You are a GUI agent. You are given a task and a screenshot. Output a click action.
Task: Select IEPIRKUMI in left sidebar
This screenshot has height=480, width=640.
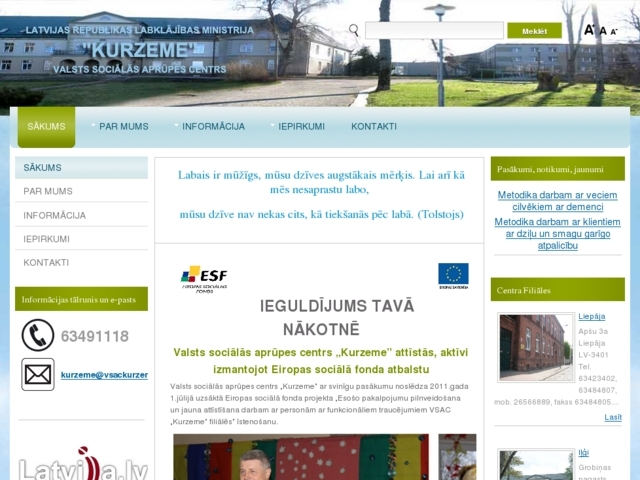pyautogui.click(x=81, y=239)
